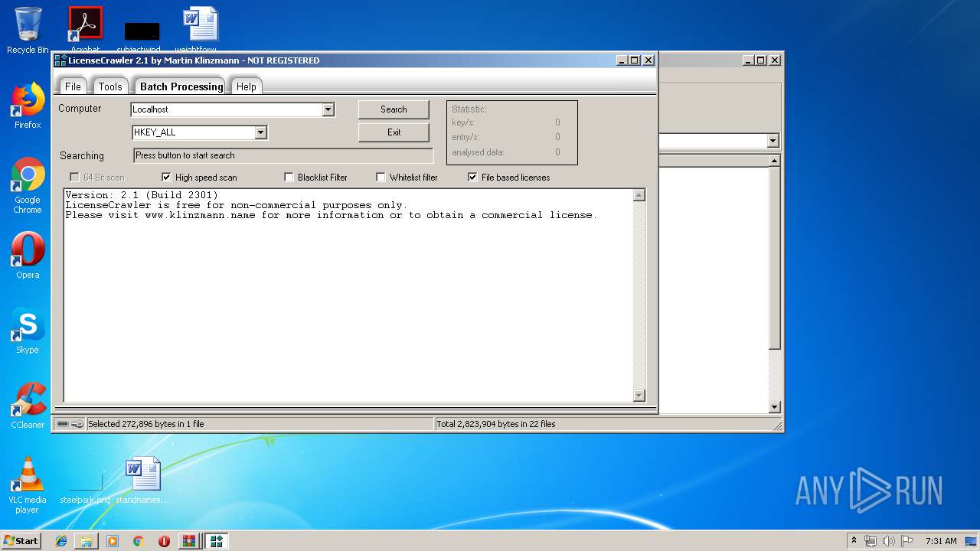Open the Batch Processing tab
This screenshot has width=980, height=551.
181,86
